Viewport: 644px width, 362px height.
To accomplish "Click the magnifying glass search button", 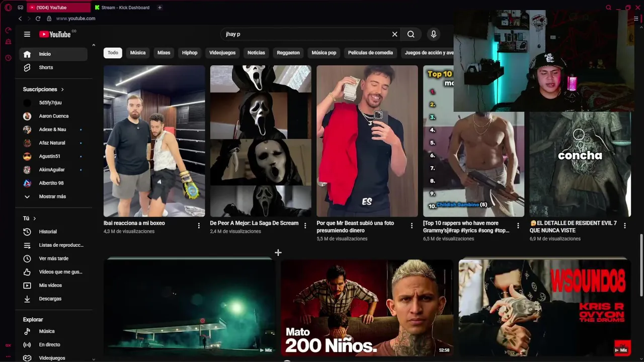I will (411, 34).
